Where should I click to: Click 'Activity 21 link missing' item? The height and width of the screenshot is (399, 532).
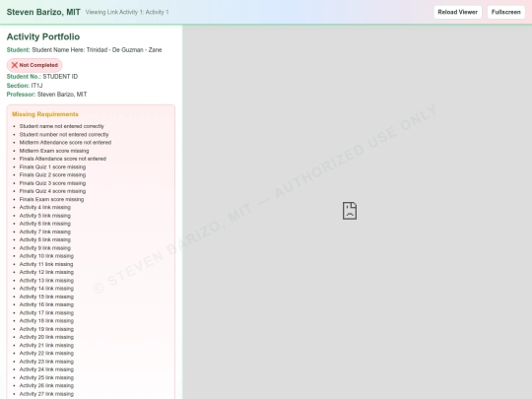(x=46, y=346)
